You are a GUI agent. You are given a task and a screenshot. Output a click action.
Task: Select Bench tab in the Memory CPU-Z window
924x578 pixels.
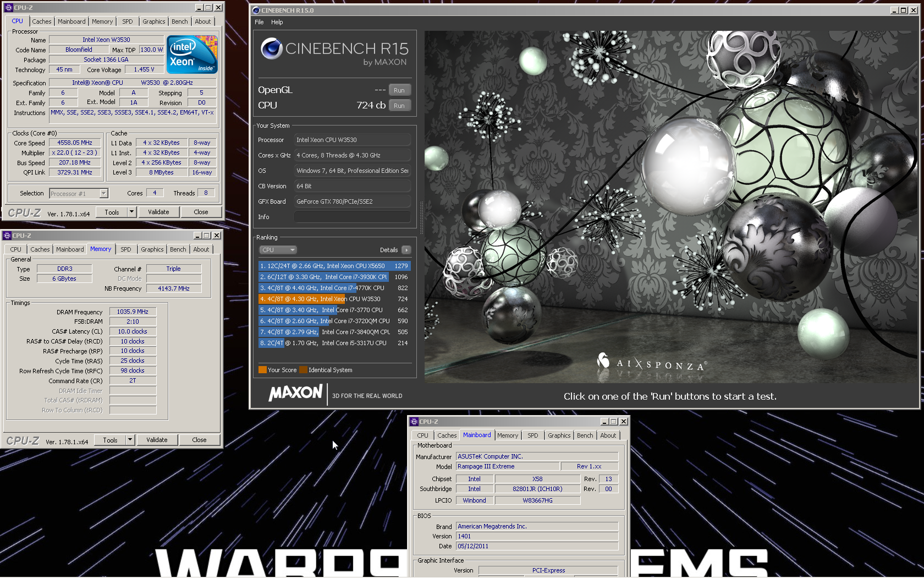(178, 249)
